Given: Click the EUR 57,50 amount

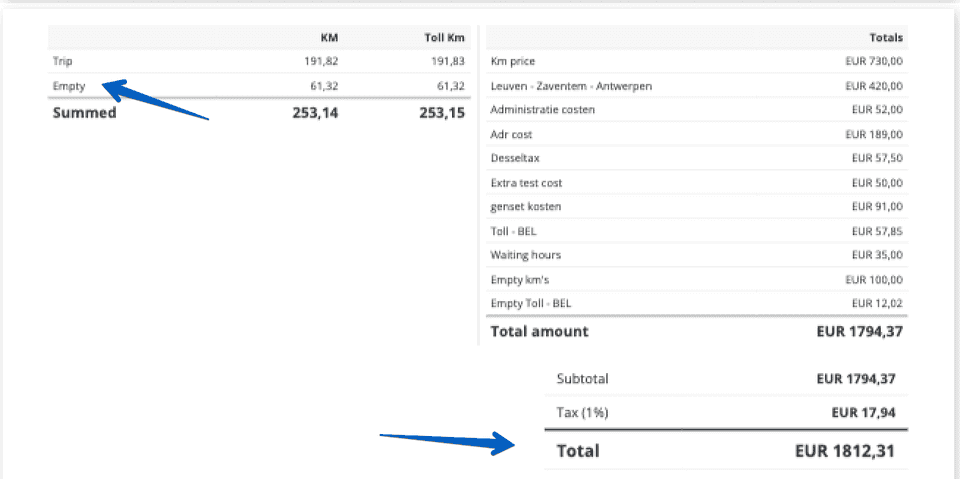Looking at the screenshot, I should [877, 158].
